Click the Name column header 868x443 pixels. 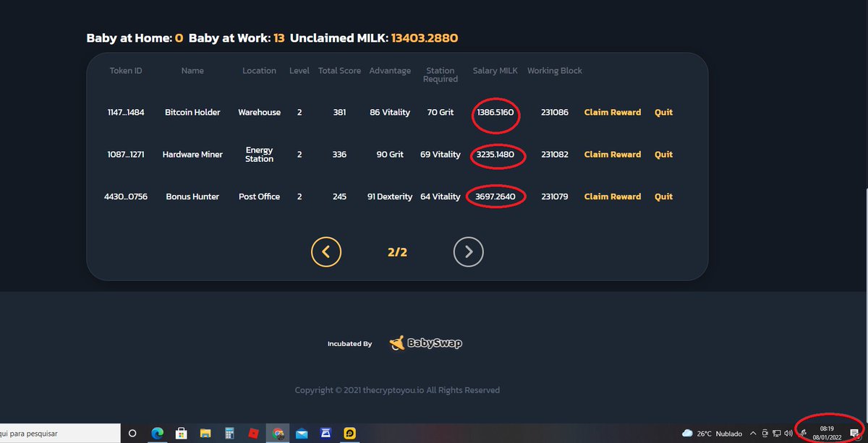pos(192,71)
